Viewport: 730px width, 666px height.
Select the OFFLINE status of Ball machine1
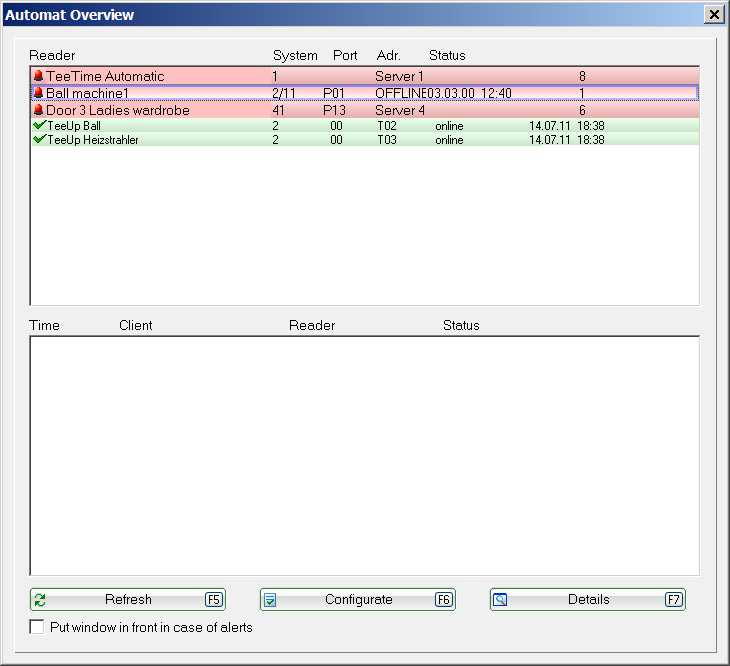(x=400, y=93)
